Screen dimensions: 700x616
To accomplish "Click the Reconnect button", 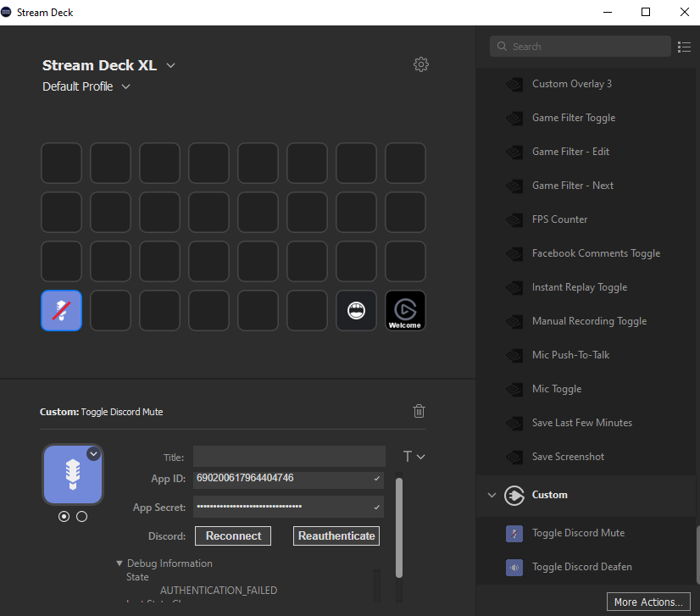I will pos(233,536).
